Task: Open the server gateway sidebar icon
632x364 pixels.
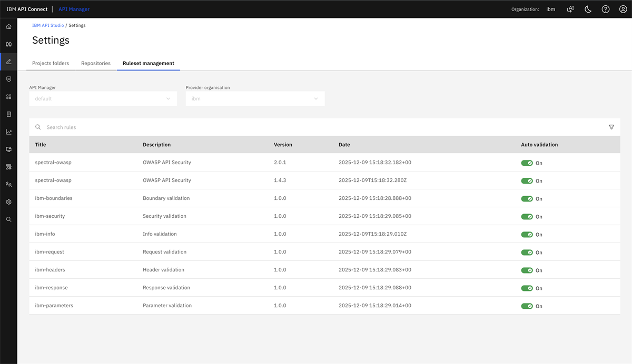Action: tap(8, 167)
